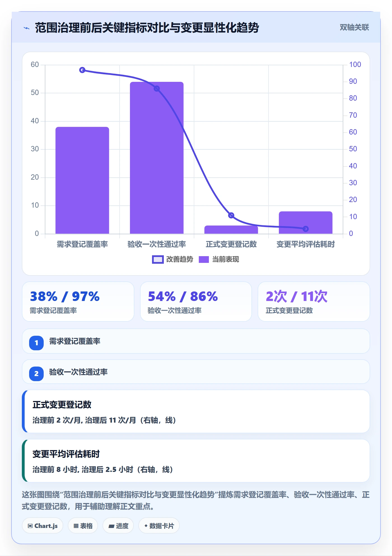Click the 进度 tag
392x556 pixels.
click(x=118, y=526)
